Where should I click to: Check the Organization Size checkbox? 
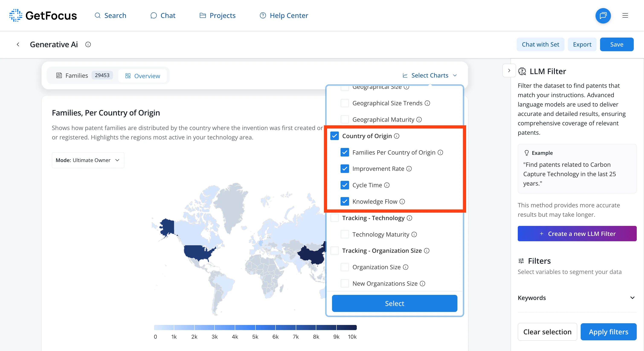[345, 267]
